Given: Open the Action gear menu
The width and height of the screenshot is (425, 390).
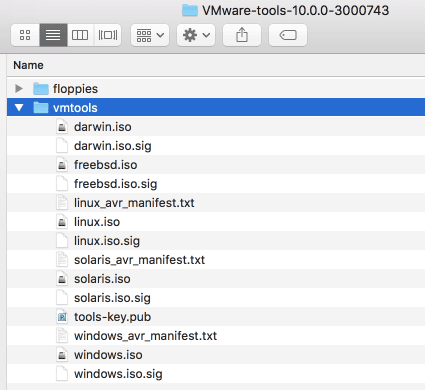Looking at the screenshot, I should 196,35.
